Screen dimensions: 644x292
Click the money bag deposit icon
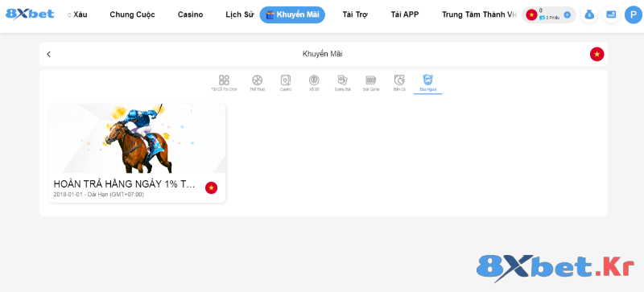589,14
